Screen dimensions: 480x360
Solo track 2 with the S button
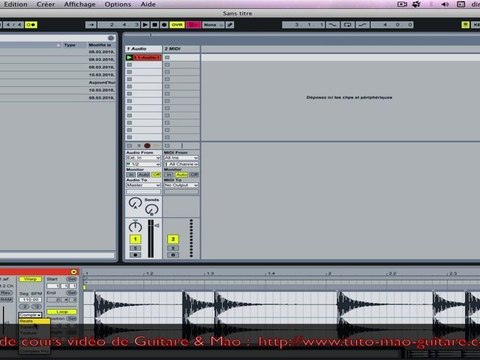173,248
